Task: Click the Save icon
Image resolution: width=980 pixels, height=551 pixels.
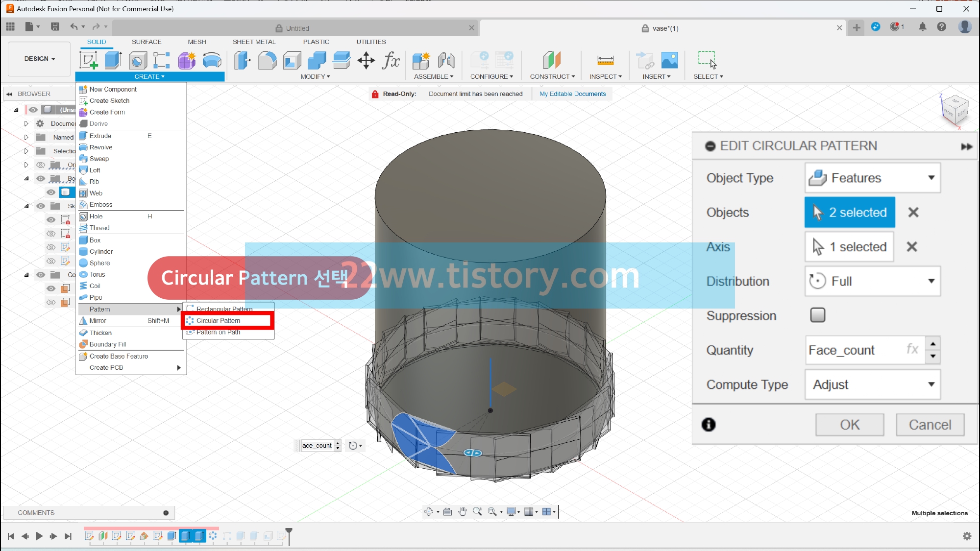Action: [x=55, y=27]
